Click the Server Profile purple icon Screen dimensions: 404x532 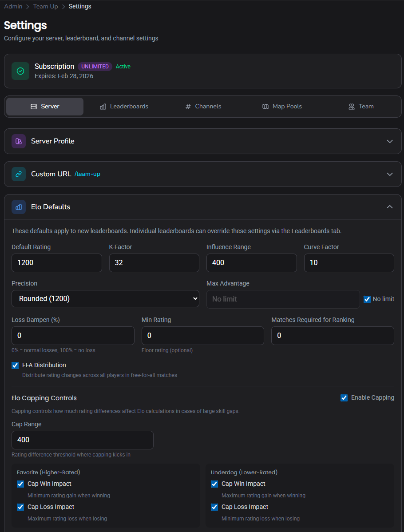coord(19,141)
